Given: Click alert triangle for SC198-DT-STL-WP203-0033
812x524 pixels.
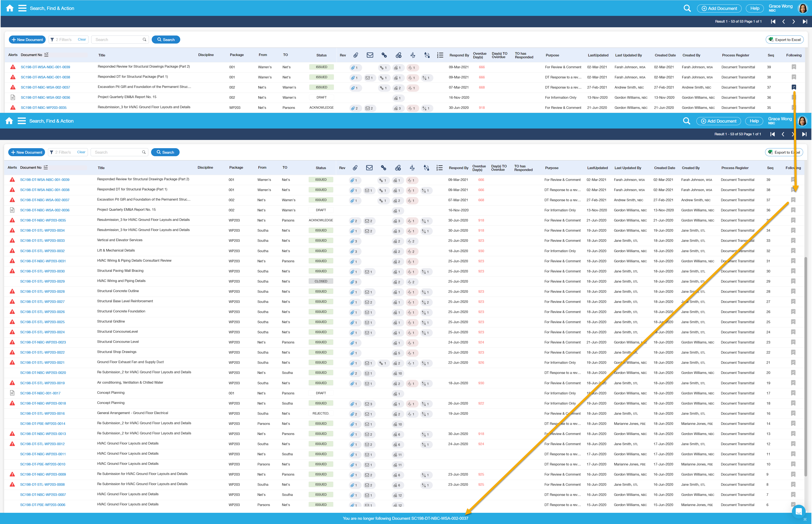Looking at the screenshot, I should 12,241.
